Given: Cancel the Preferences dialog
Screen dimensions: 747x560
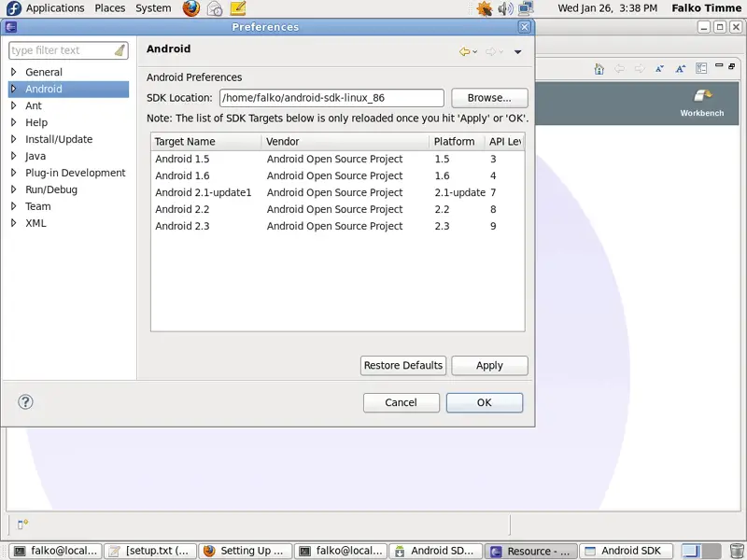Looking at the screenshot, I should (402, 402).
